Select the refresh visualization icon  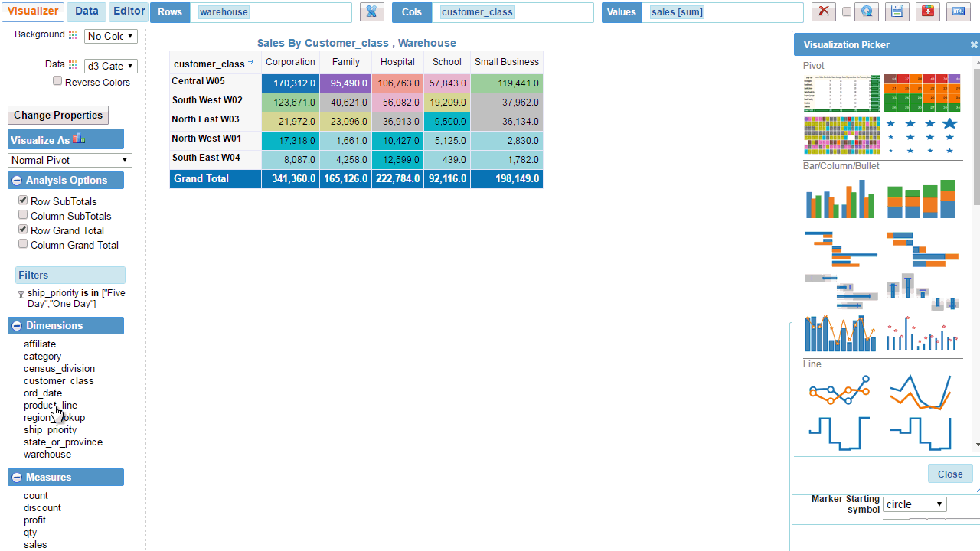tap(866, 11)
